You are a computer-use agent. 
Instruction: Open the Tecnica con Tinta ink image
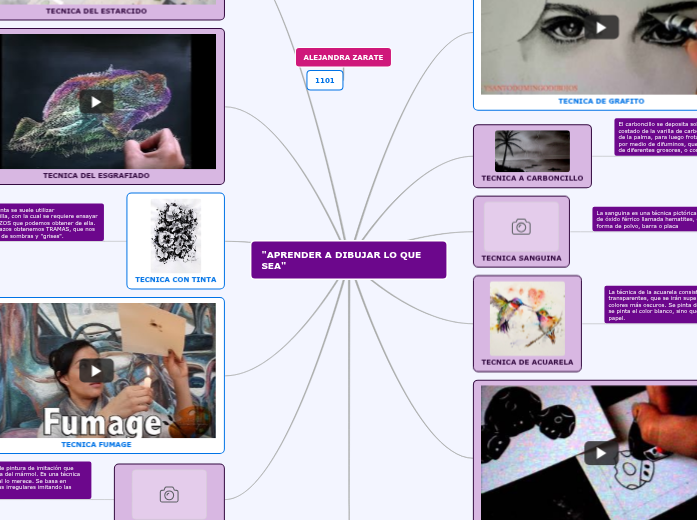[175, 234]
